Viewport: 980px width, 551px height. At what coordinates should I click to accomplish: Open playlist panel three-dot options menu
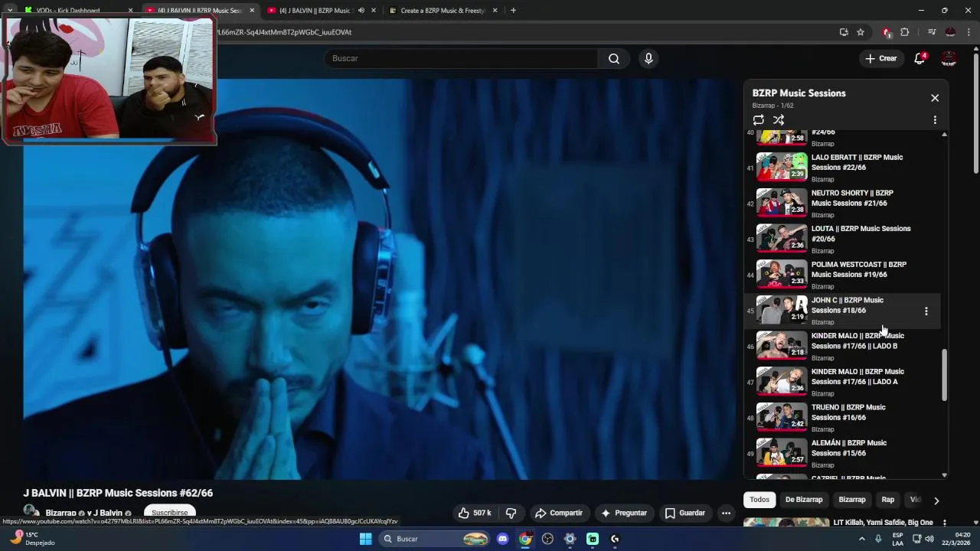pos(935,120)
